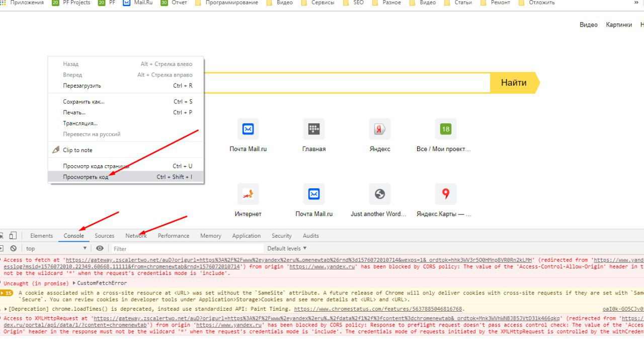Viewport: 644px width, 354px height.
Task: Open the oaI0k-GO5CJv0 source link
Action: [x=623, y=309]
